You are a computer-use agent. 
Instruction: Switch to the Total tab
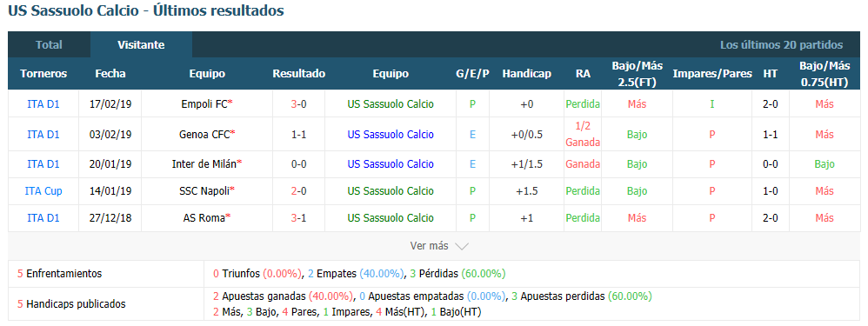click(x=49, y=45)
